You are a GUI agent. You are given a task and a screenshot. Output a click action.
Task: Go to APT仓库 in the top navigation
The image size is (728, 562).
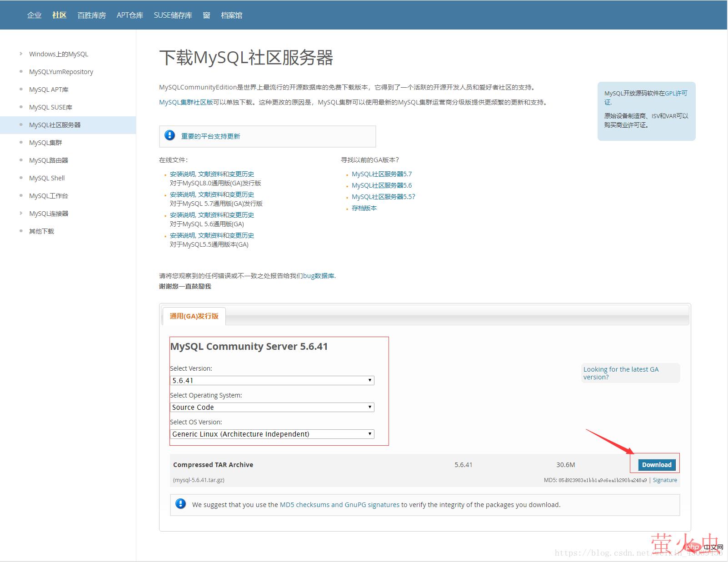(130, 15)
